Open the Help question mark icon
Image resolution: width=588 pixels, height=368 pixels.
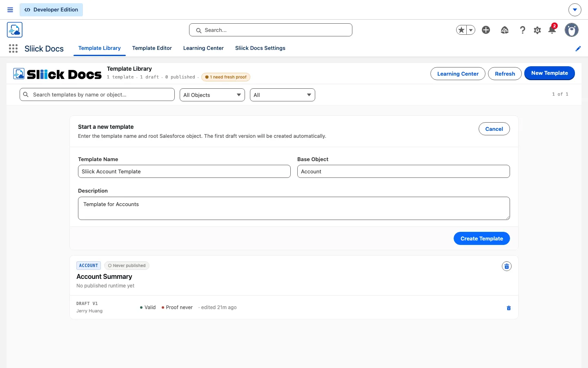point(523,30)
